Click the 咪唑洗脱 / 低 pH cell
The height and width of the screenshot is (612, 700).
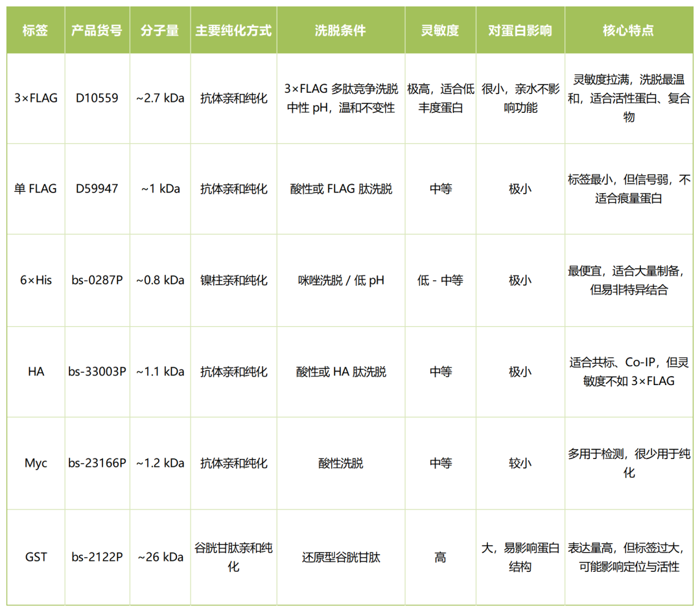point(341,280)
